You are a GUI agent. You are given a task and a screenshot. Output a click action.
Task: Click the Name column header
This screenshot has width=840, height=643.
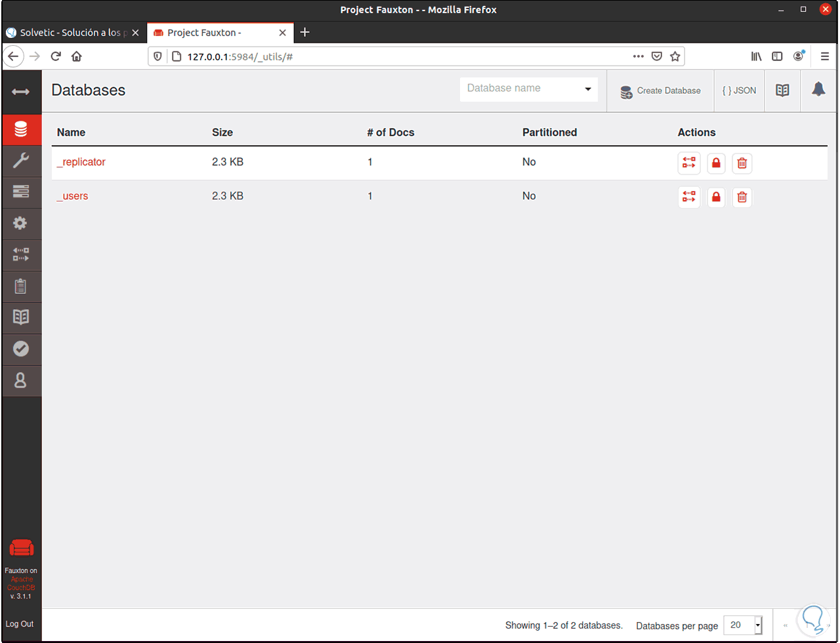tap(72, 133)
